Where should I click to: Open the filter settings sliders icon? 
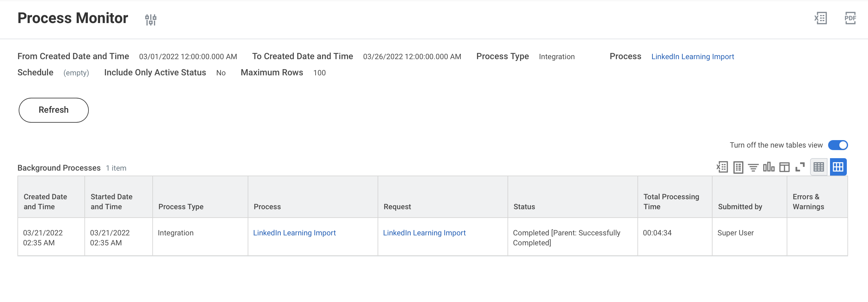[x=150, y=20]
